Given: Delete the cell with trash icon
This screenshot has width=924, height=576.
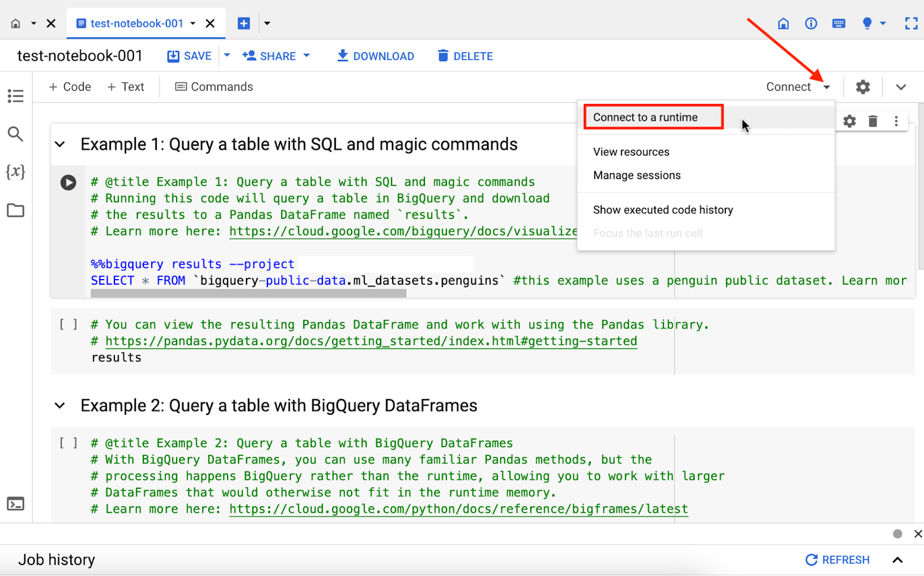Looking at the screenshot, I should (x=873, y=121).
